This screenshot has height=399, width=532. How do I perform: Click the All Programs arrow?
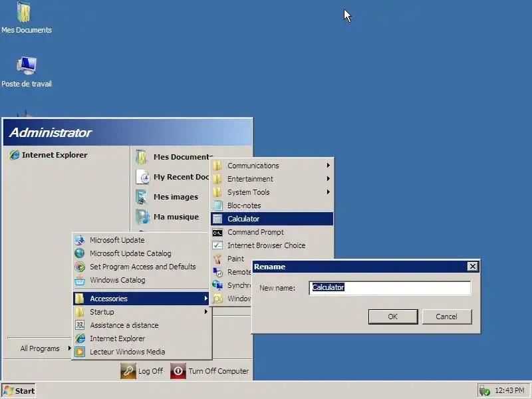point(69,348)
